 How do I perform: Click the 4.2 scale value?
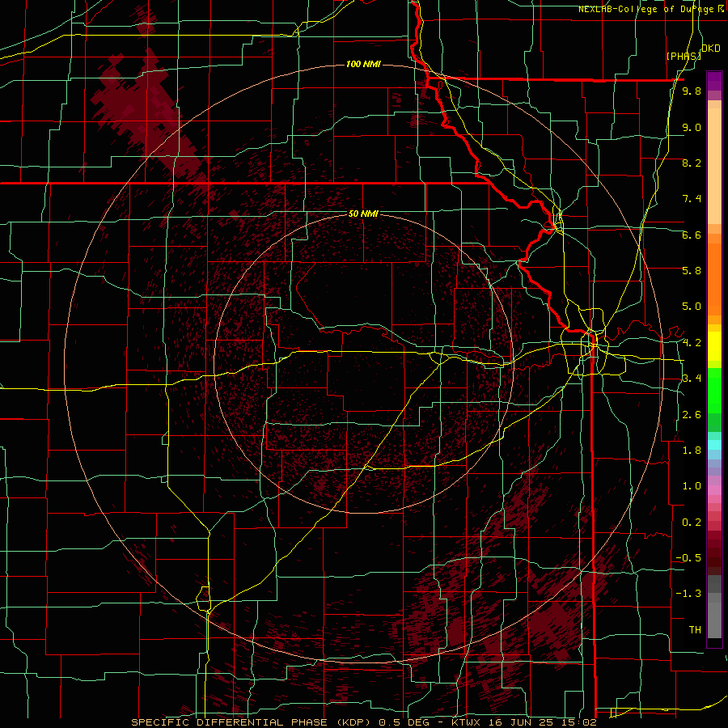tap(692, 343)
